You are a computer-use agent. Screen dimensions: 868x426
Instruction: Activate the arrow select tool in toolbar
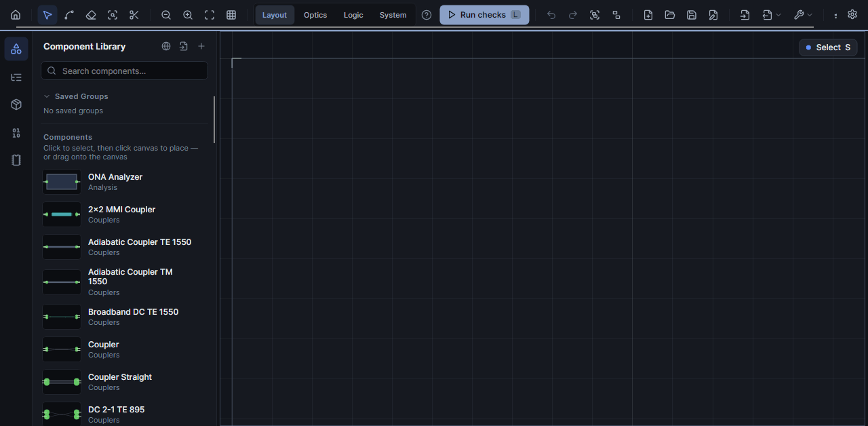[x=47, y=15]
